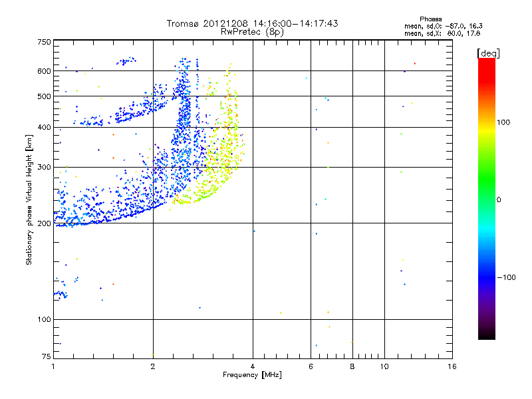Viewport: 532px width, 399px height.
Task: Click the '200' y-axis tick label
Action: (x=44, y=223)
